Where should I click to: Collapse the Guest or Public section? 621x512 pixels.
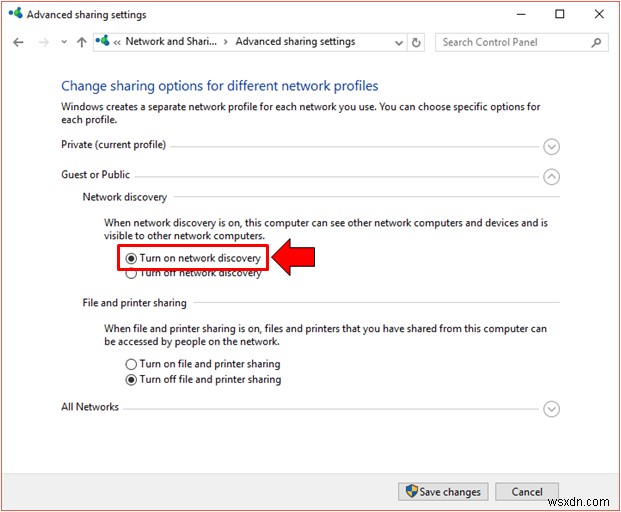(x=551, y=177)
